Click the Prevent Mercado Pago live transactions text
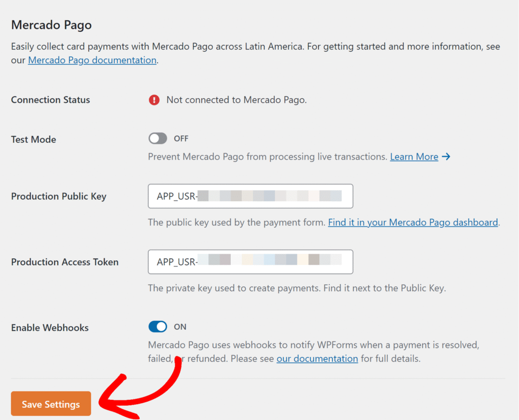519x420 pixels. click(268, 157)
